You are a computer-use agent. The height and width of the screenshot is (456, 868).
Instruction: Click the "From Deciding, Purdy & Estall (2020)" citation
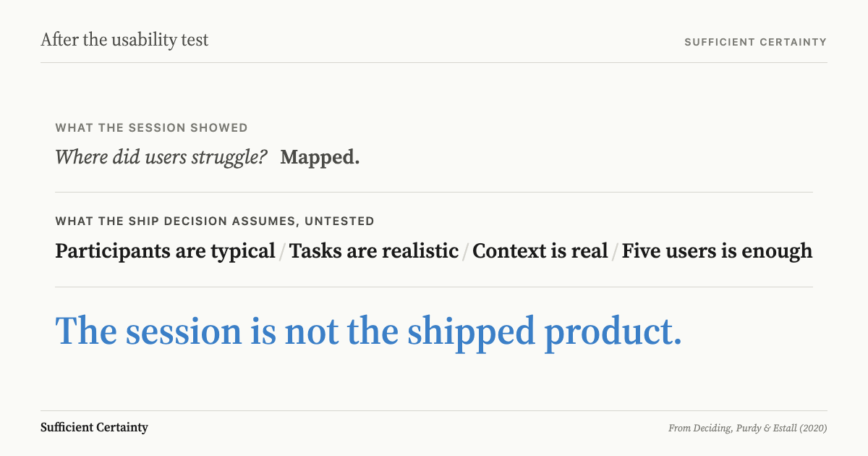(x=748, y=428)
